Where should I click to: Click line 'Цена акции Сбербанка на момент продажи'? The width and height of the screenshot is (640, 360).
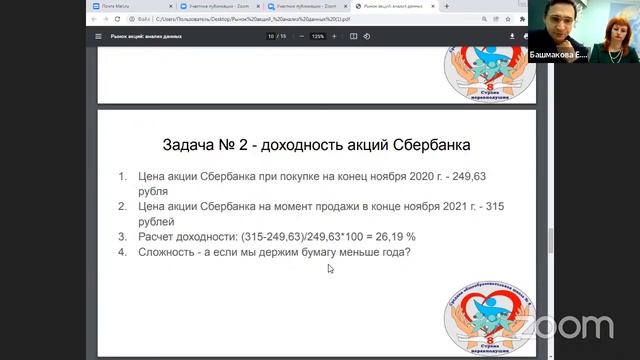pyautogui.click(x=321, y=214)
